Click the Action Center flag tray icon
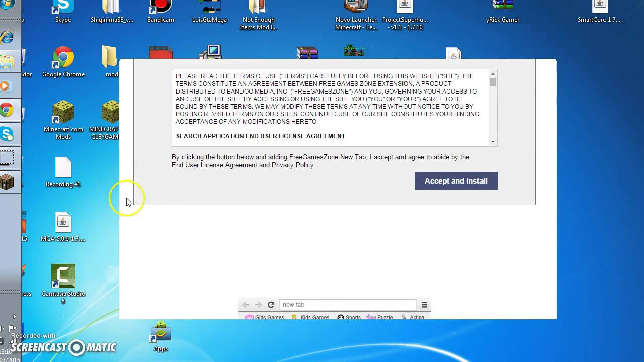This screenshot has height=362, width=644. click(x=12, y=328)
